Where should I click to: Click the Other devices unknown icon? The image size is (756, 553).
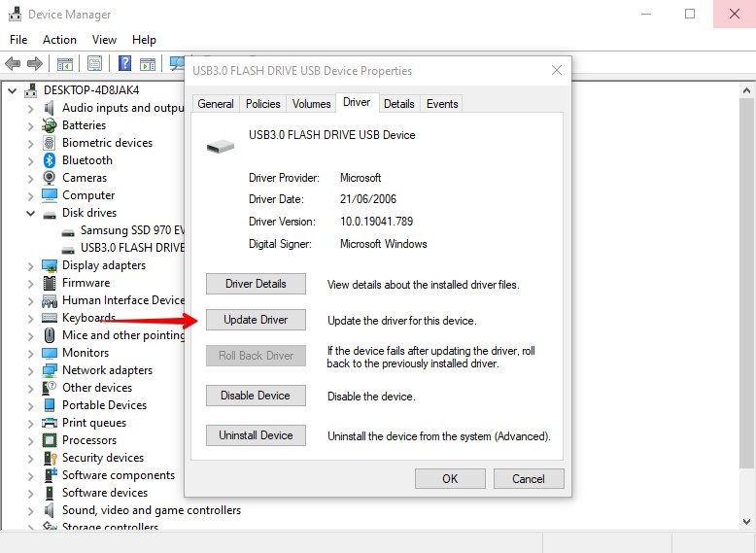[50, 388]
